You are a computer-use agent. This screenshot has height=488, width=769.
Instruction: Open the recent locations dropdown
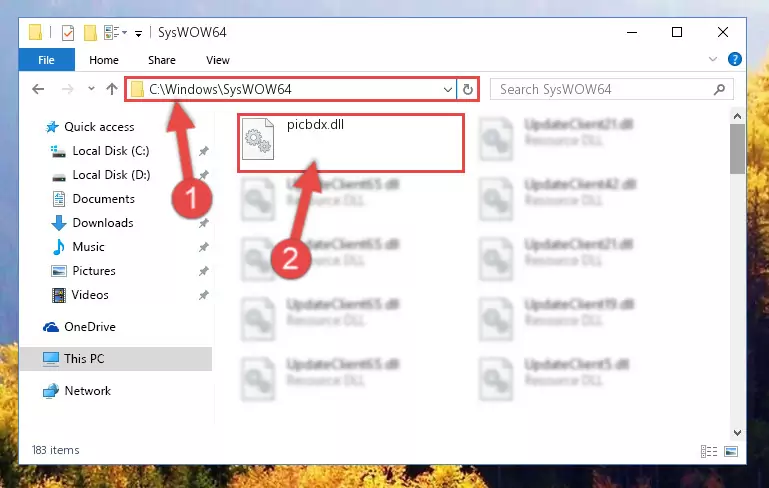point(91,89)
